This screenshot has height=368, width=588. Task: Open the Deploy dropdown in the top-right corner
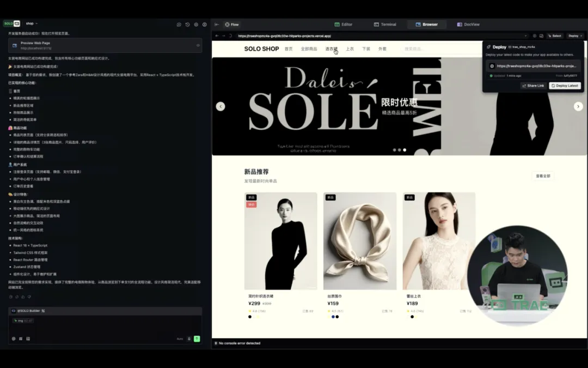[x=575, y=36]
